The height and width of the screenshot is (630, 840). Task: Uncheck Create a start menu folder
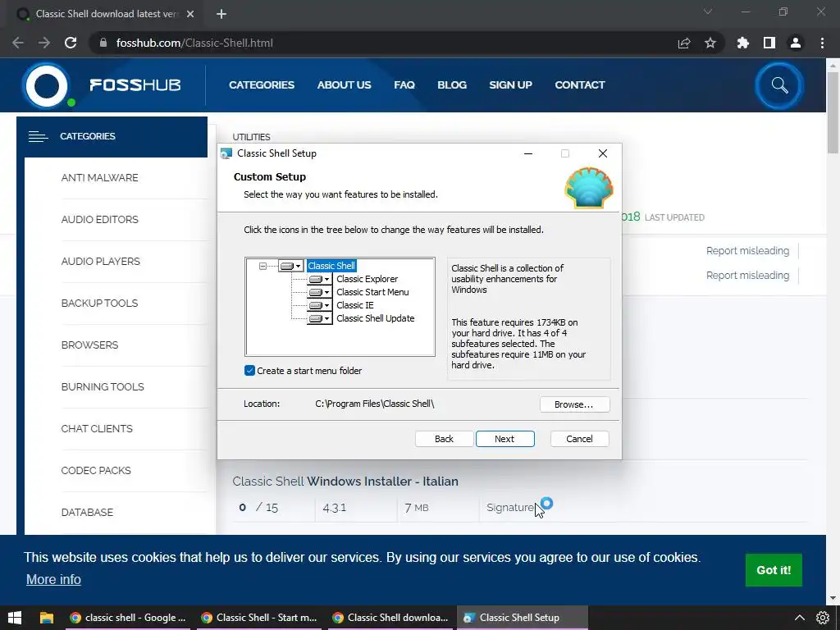(249, 371)
